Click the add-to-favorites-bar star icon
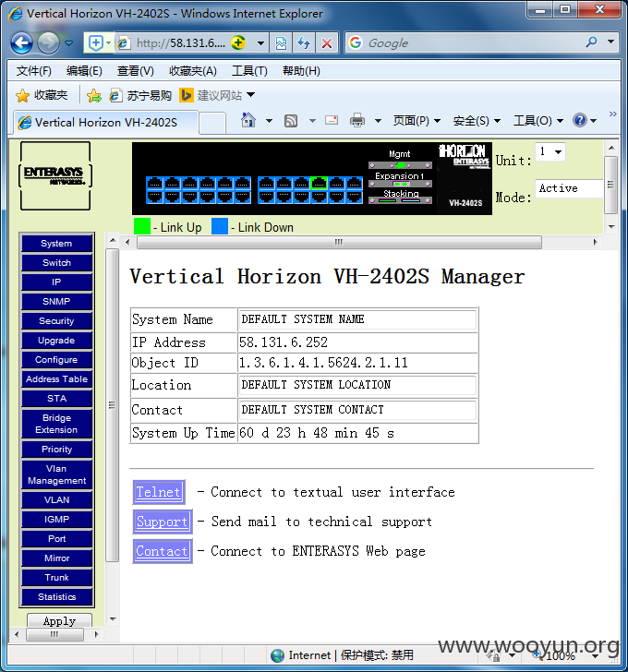This screenshot has height=672, width=628. pos(93,95)
